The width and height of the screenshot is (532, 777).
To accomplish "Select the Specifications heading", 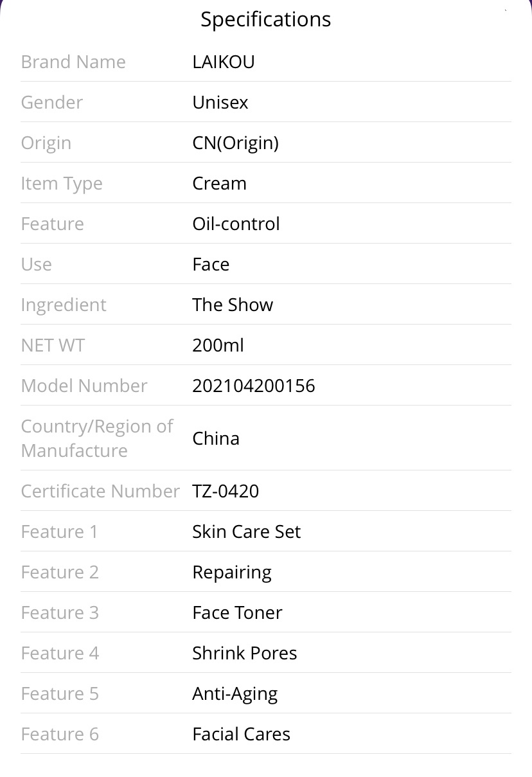I will click(265, 20).
